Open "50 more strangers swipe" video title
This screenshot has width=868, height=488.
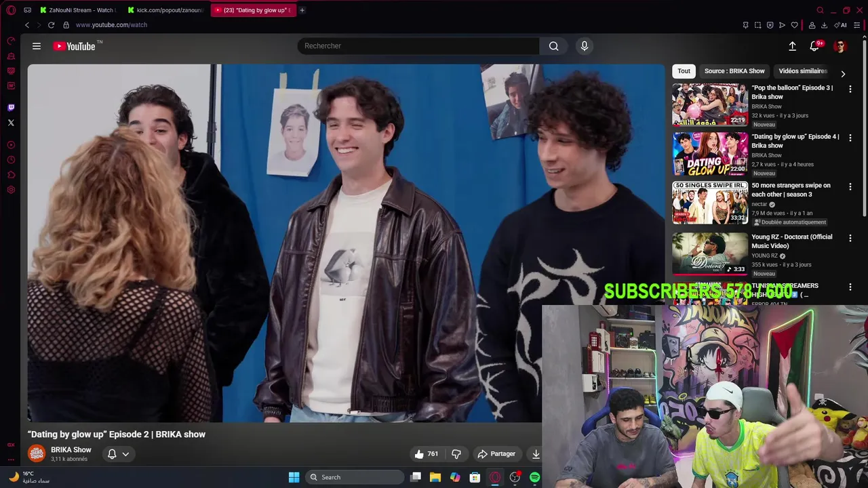[x=791, y=190]
